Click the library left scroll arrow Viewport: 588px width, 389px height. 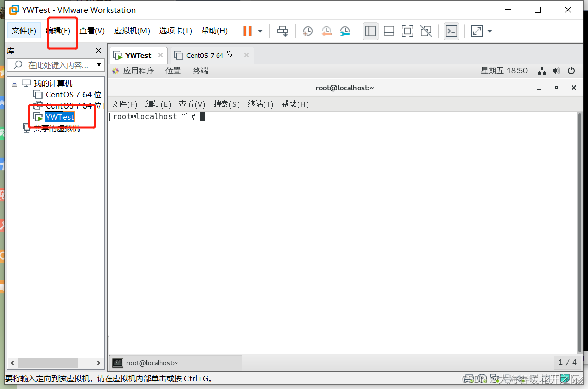coord(13,363)
